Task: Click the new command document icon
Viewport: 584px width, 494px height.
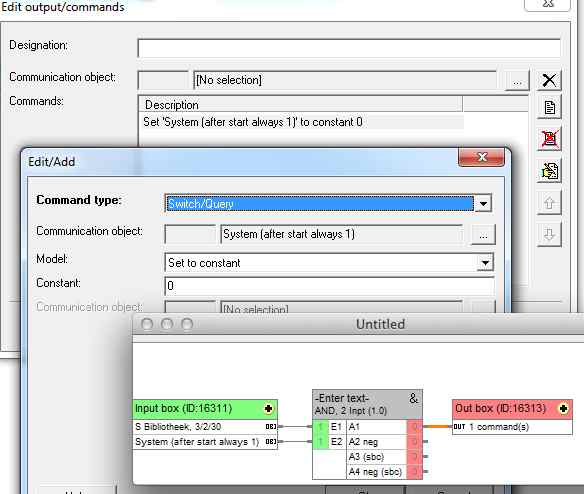Action: point(549,108)
